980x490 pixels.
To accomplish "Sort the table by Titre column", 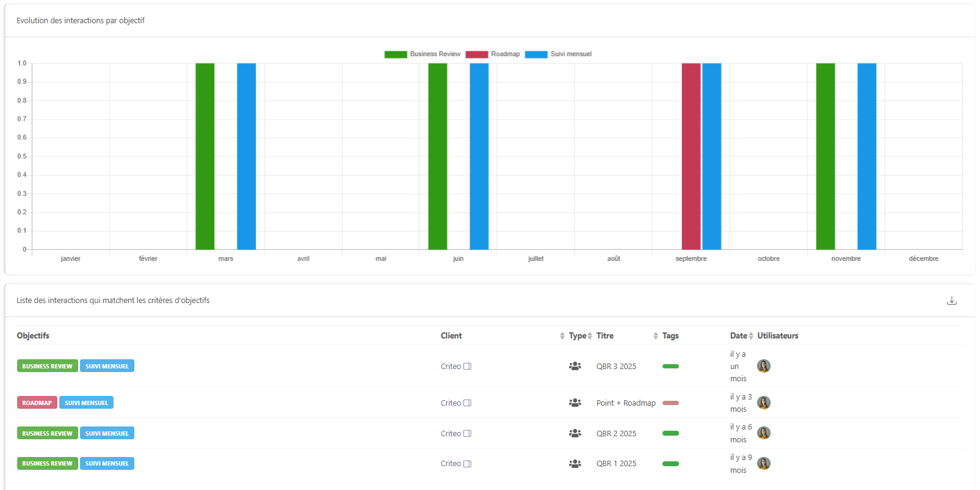I will pos(655,336).
